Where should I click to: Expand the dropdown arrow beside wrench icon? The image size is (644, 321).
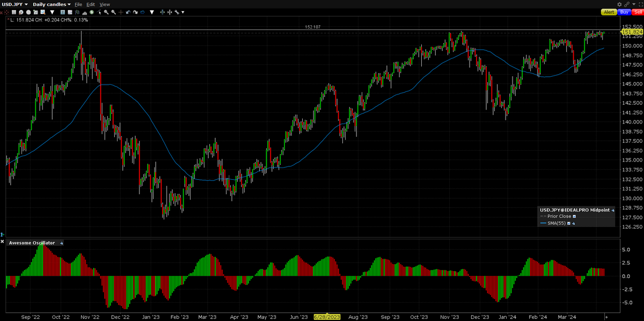click(183, 12)
